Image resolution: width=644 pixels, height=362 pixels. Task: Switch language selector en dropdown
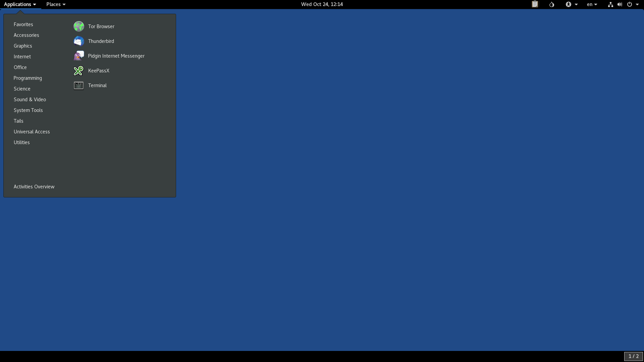click(x=592, y=4)
